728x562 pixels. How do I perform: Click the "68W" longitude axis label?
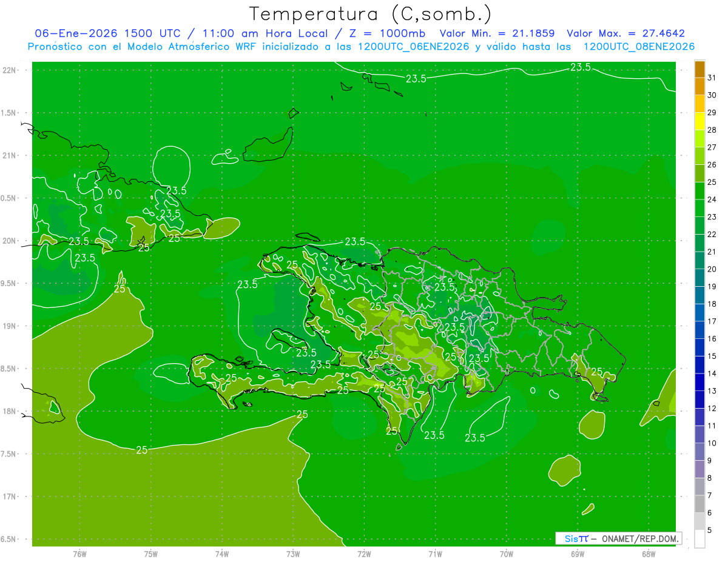coord(648,554)
